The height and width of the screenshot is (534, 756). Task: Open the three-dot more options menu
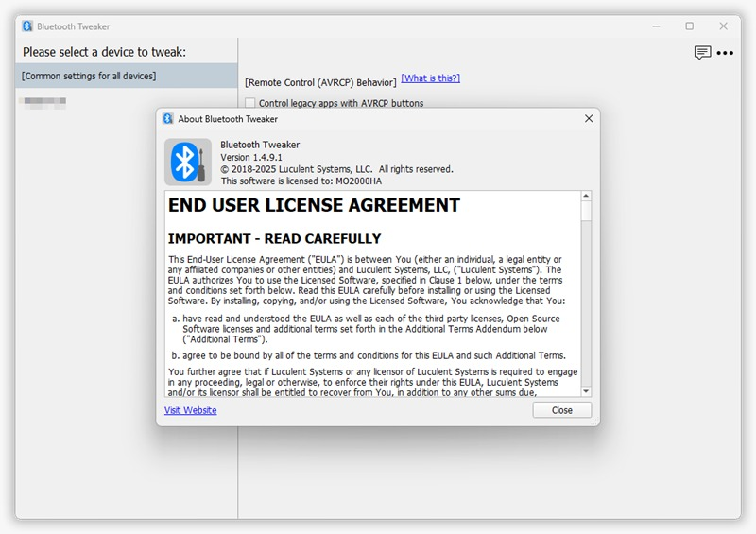point(725,53)
